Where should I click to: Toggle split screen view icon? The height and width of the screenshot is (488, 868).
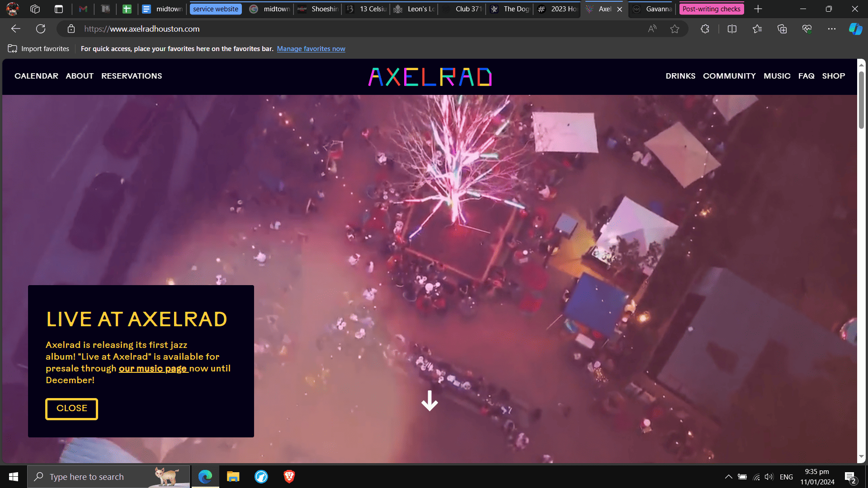732,29
